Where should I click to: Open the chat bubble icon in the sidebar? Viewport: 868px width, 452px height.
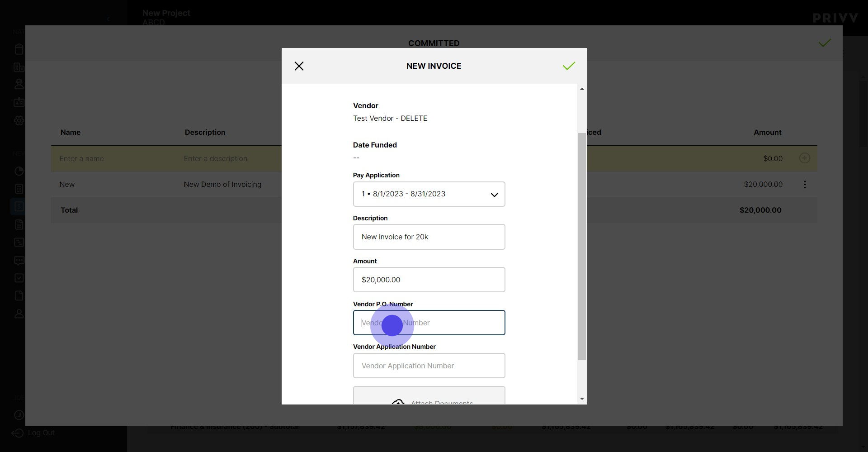[x=19, y=261]
